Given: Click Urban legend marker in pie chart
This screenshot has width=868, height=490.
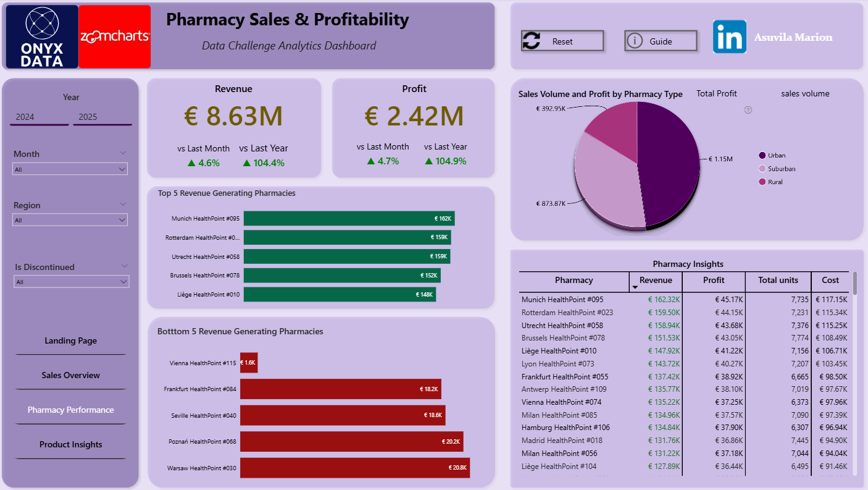Looking at the screenshot, I should point(762,156).
